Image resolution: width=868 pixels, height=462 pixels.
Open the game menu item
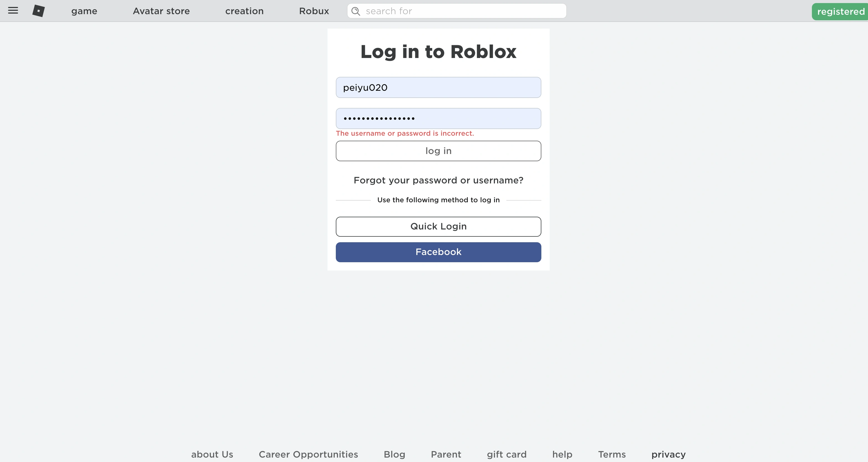(84, 11)
